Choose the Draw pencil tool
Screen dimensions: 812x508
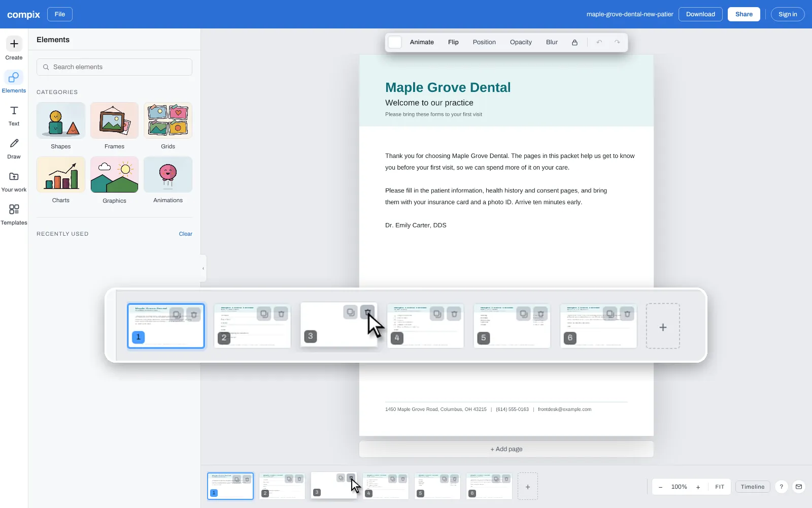click(x=14, y=148)
